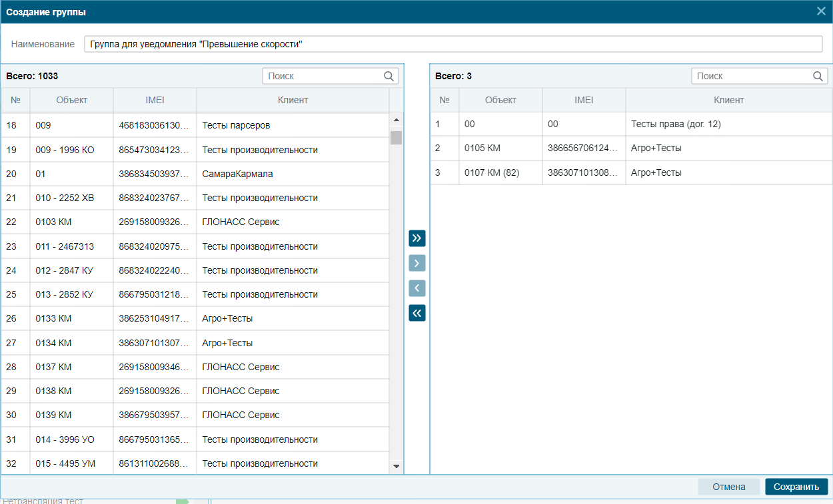This screenshot has height=504, width=833.
Task: Close the group creation dialog
Action: (821, 11)
